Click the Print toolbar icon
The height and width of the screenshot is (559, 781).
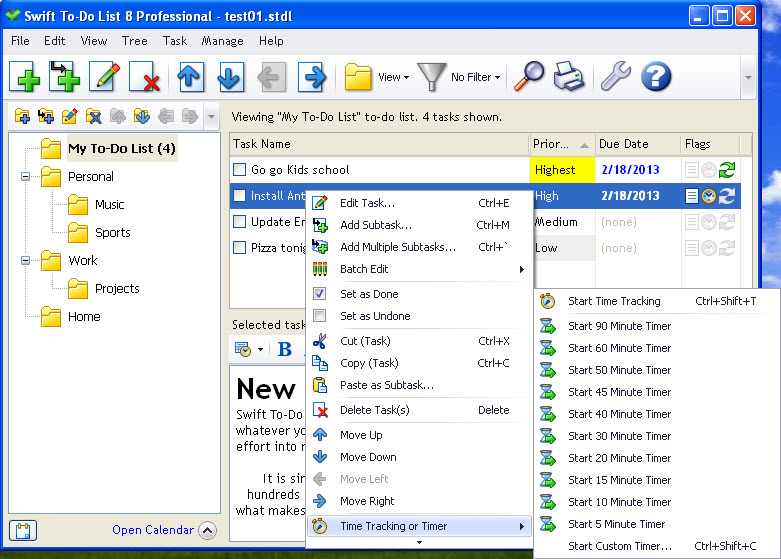point(569,76)
